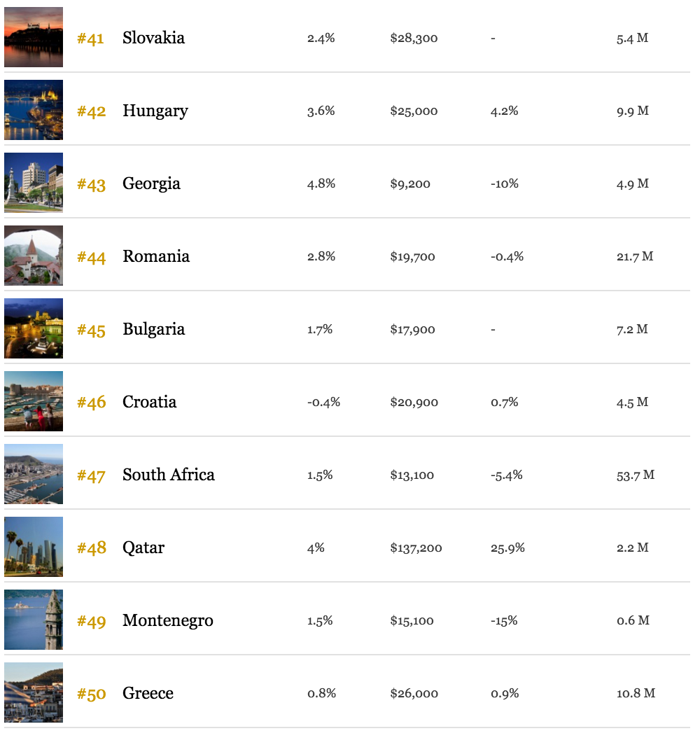Image resolution: width=700 pixels, height=731 pixels.
Task: Open the Romania castle thumbnail
Action: (34, 256)
